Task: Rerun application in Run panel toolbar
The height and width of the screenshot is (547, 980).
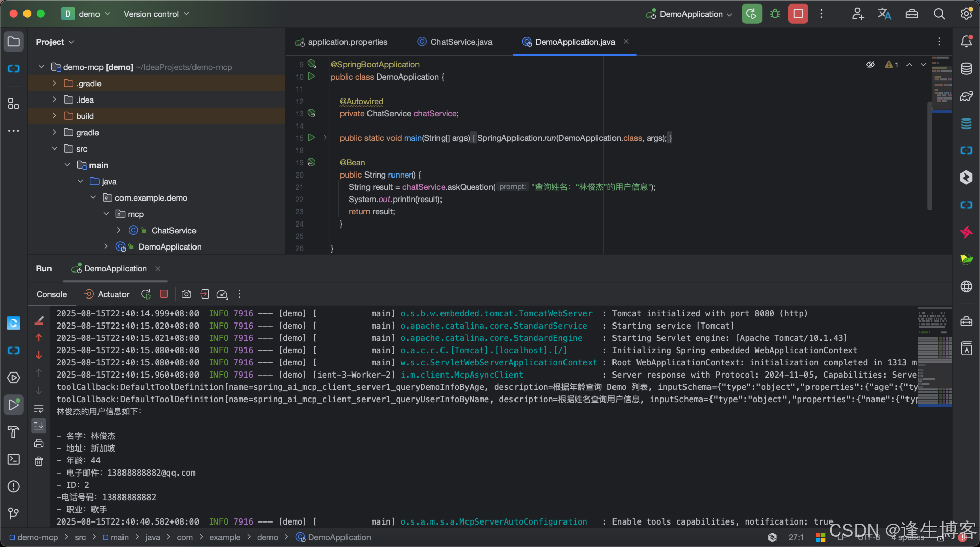Action: (146, 294)
